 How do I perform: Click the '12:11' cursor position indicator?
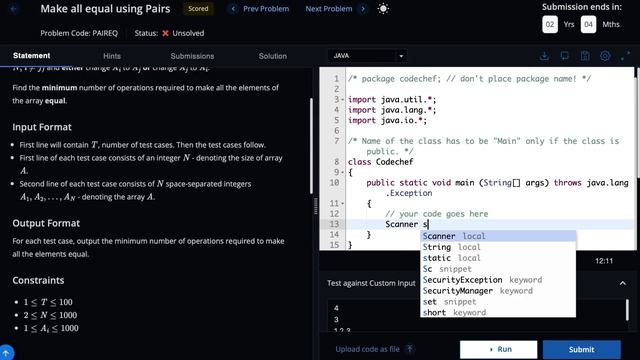point(604,261)
